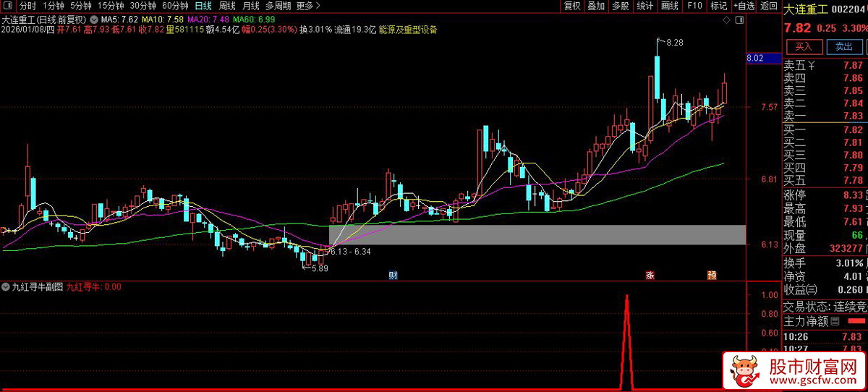Switch to 分时 intraday view
Viewport: 868px width, 392px height.
pyautogui.click(x=27, y=6)
